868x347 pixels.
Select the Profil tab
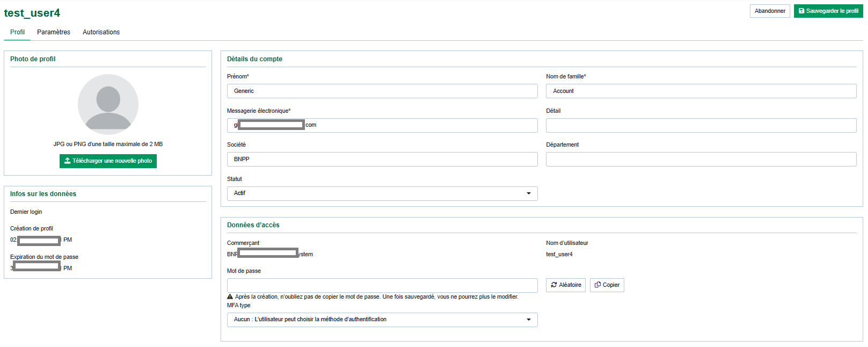coord(17,32)
